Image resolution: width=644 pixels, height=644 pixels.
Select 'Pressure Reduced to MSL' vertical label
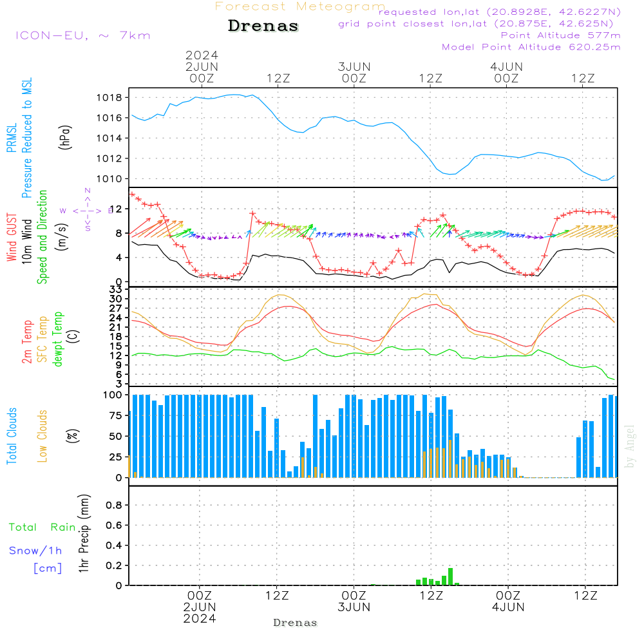tap(26, 138)
